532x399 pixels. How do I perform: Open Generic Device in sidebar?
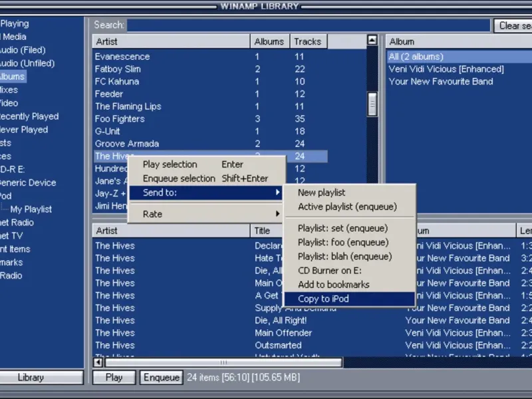tap(28, 182)
